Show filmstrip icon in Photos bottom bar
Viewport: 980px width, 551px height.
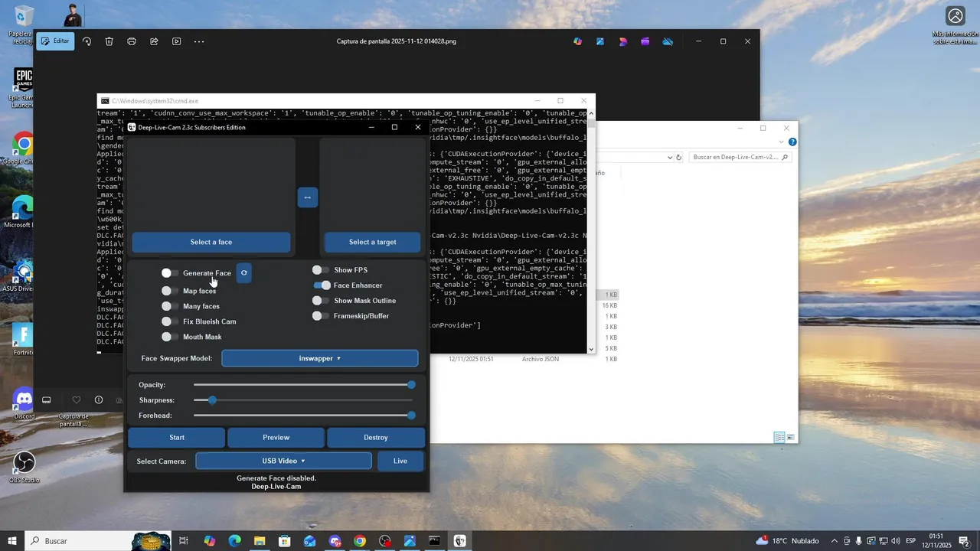47,400
